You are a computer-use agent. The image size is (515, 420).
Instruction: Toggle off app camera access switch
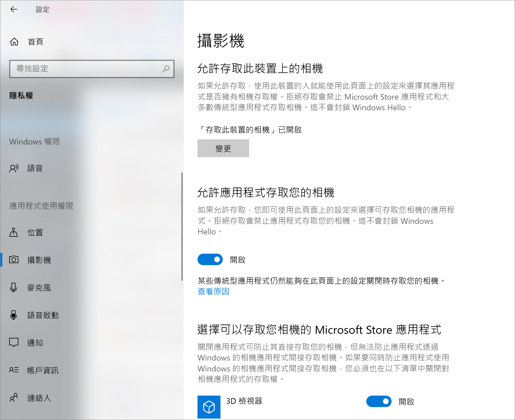210,260
